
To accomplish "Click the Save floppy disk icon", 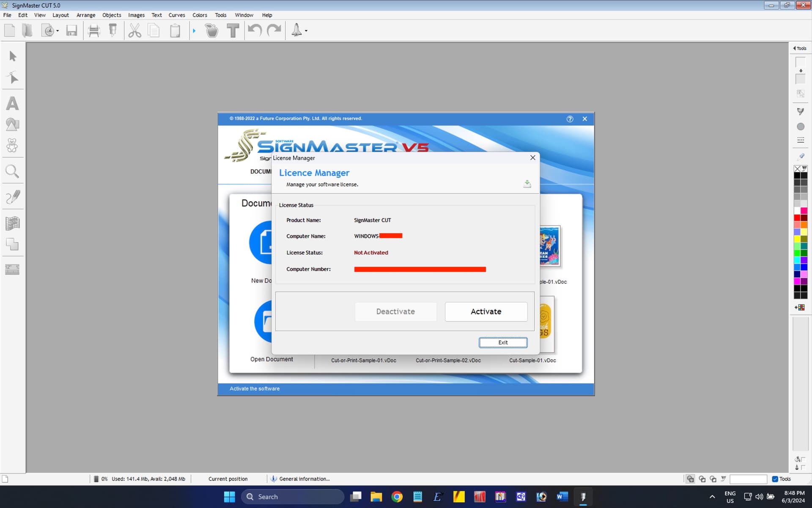I will point(71,30).
